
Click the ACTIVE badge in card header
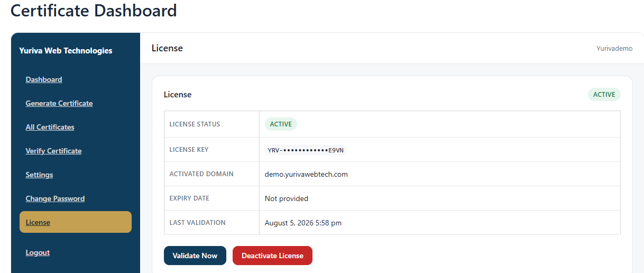tap(604, 95)
